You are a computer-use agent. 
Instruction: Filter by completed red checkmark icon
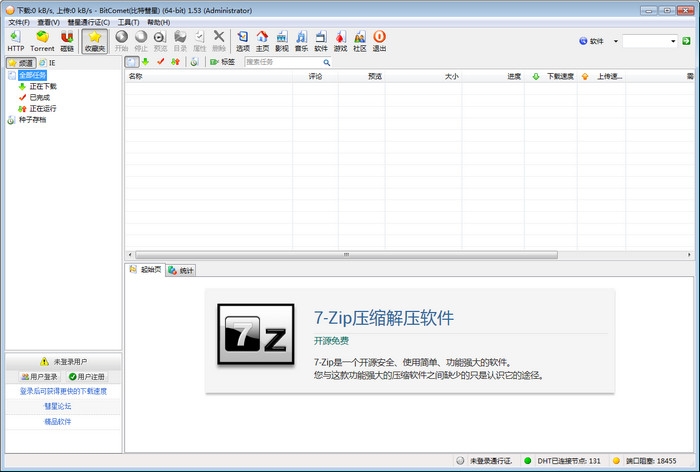pyautogui.click(x=161, y=62)
